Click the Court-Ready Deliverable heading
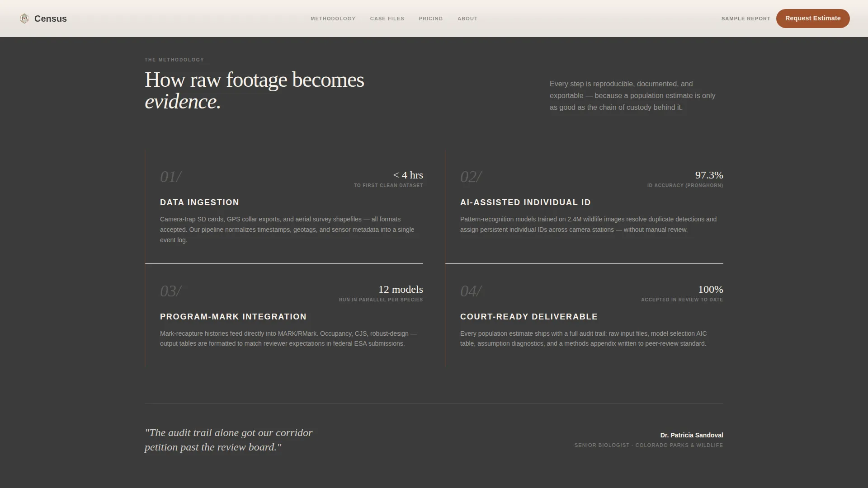The image size is (868, 488). pyautogui.click(x=529, y=317)
